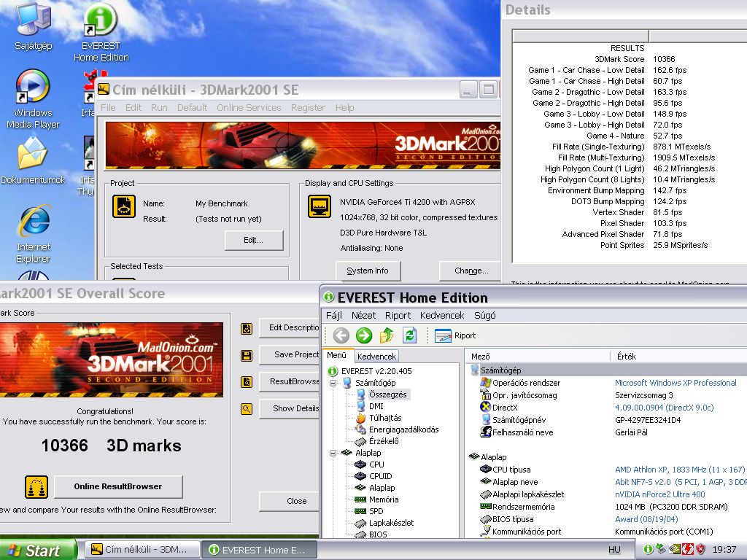Click the EVEREST Refresh icon
747x560 pixels.
point(409,335)
